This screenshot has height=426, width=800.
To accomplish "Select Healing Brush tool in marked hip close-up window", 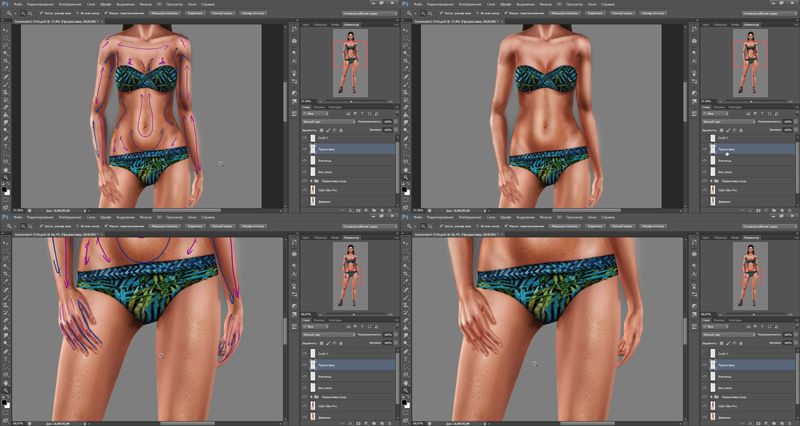I will point(6,292).
